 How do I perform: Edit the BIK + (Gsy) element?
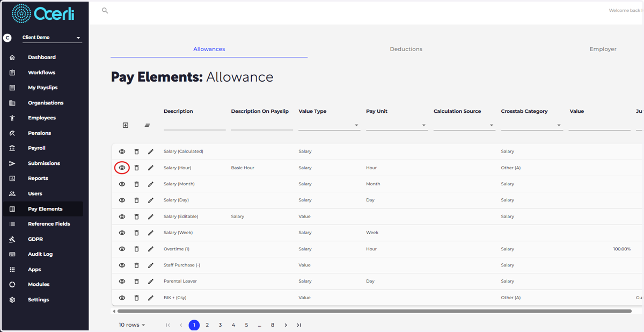click(x=151, y=298)
